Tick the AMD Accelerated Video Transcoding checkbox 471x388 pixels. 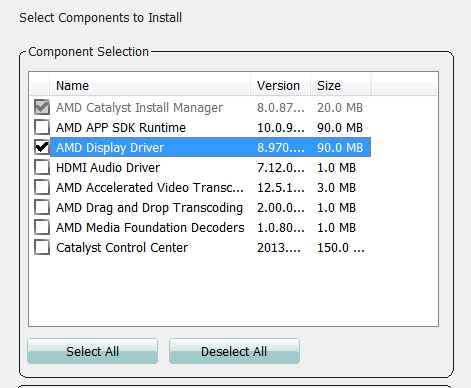(x=42, y=187)
